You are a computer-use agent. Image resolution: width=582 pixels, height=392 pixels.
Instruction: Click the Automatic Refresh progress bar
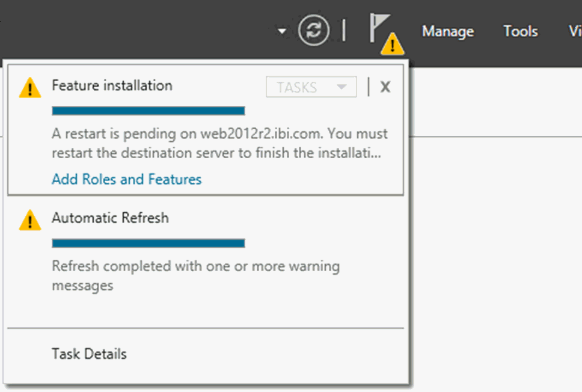coord(149,243)
